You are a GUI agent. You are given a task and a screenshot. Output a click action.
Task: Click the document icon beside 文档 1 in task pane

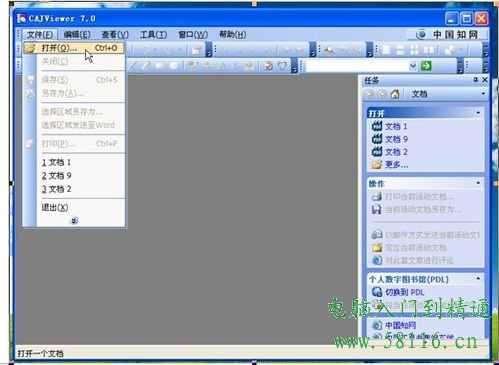[x=377, y=126]
